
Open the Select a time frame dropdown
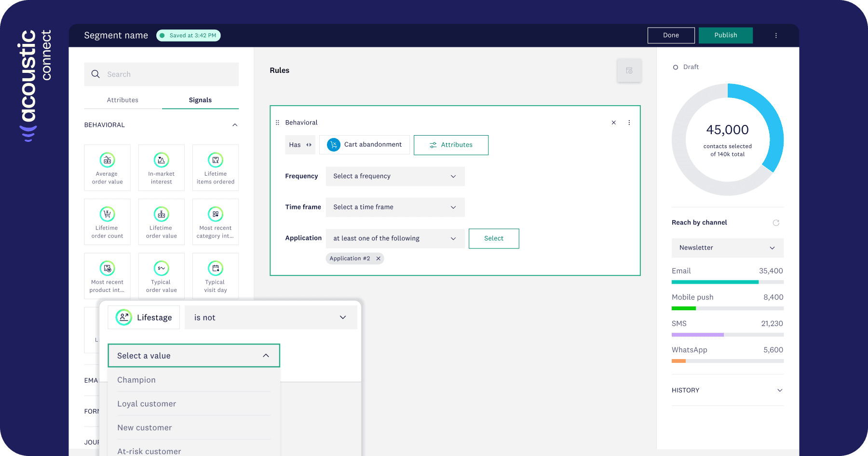pyautogui.click(x=394, y=207)
